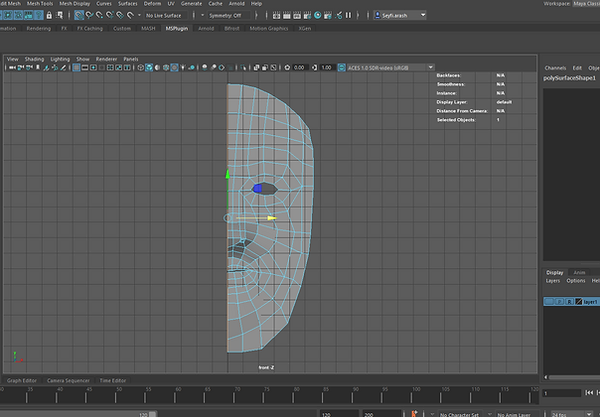The height and width of the screenshot is (417, 600).
Task: Click the layer editor horizontal scrollbar
Action: tap(574, 377)
